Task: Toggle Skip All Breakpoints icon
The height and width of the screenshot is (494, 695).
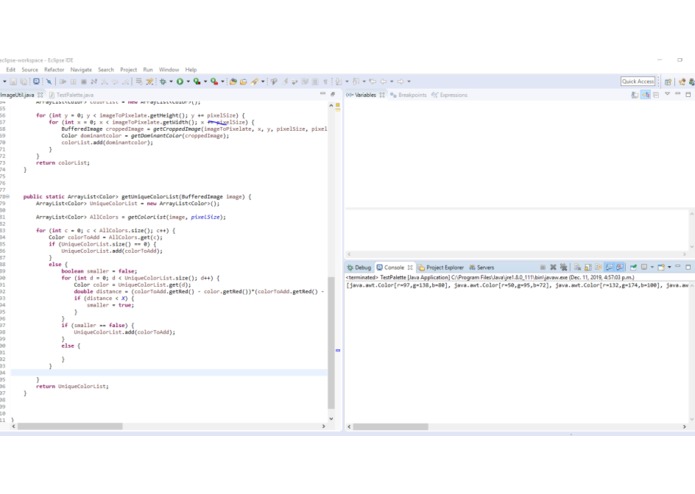Action: 49,82
